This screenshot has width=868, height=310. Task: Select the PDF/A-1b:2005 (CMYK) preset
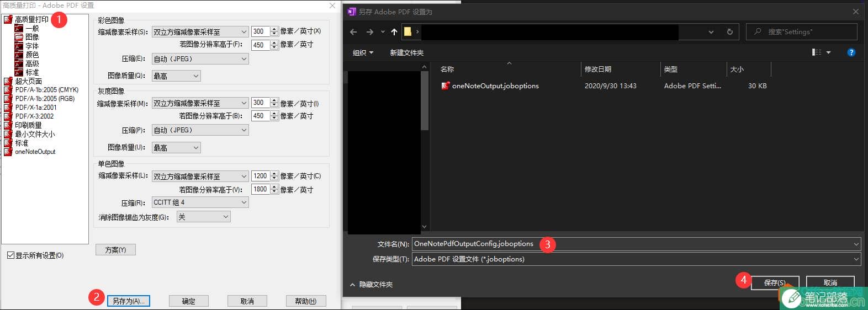46,90
